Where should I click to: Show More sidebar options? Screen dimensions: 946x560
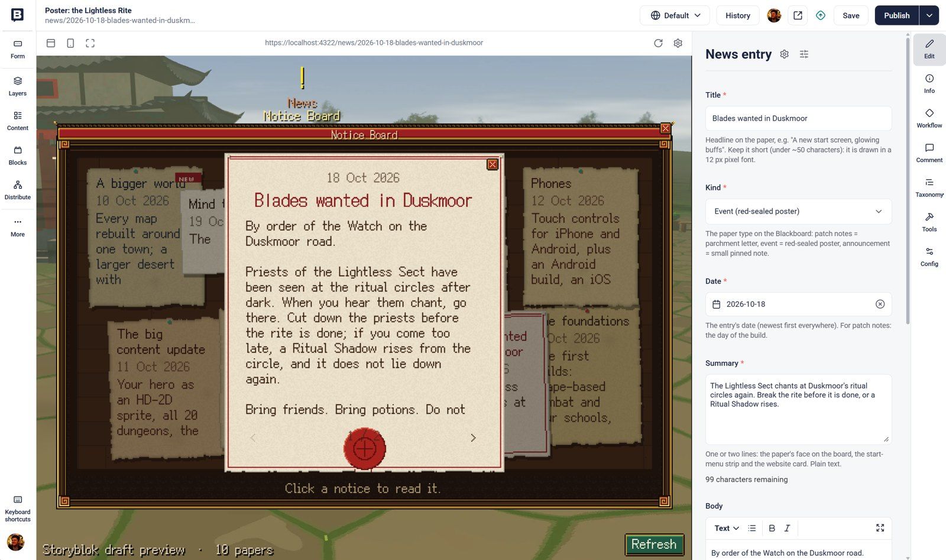point(18,227)
